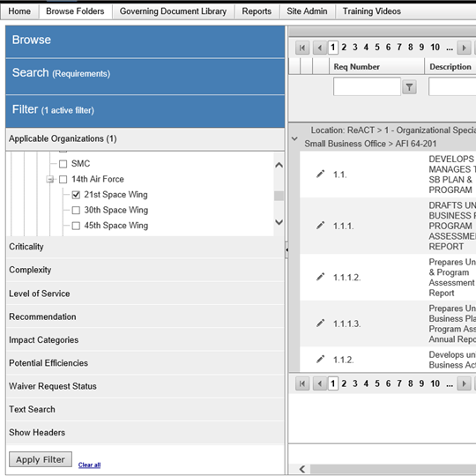Open more pages ellipsis in bottom pager

point(450,384)
